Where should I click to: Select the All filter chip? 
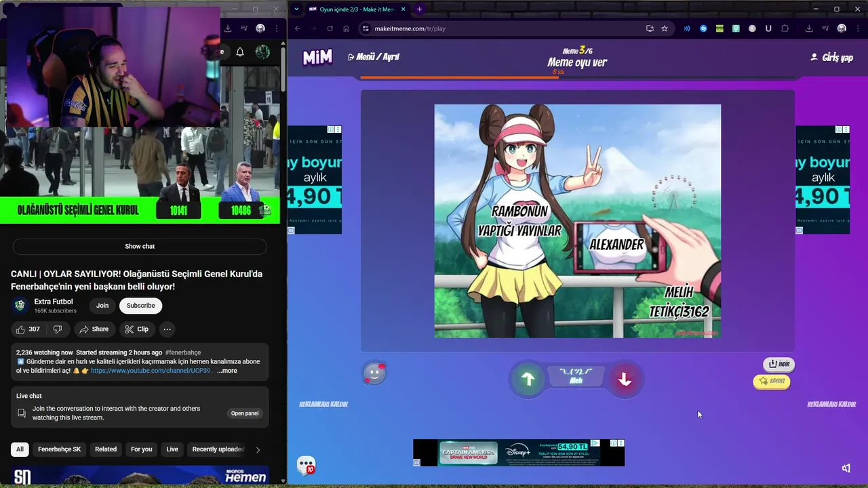click(x=20, y=449)
